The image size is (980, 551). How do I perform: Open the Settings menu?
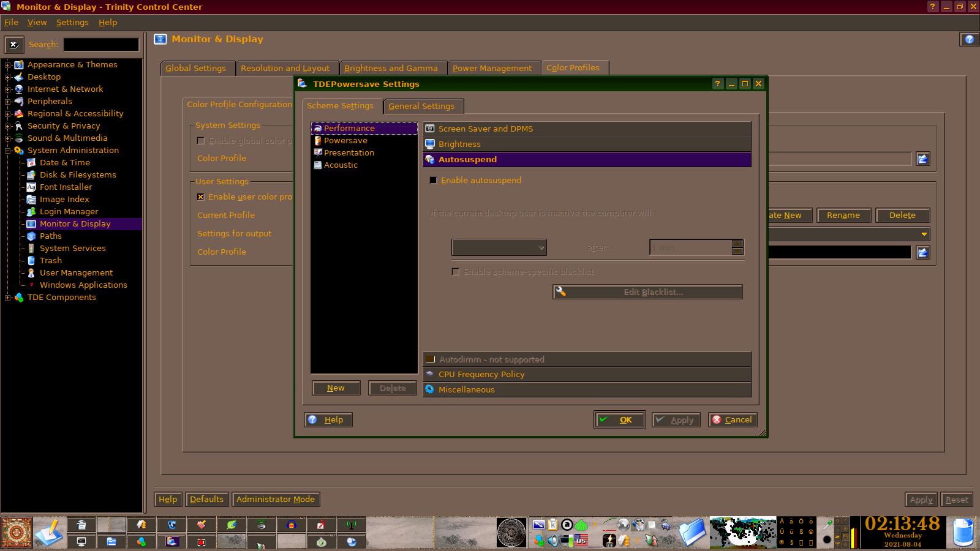[72, 22]
